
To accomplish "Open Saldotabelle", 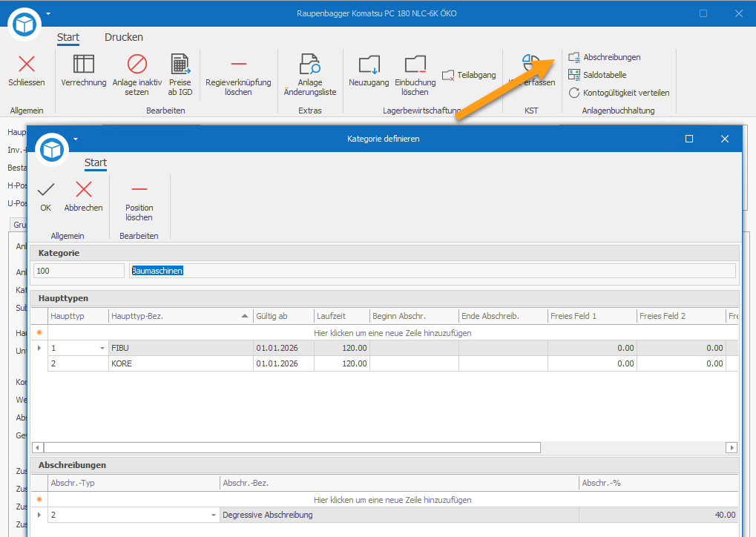I will click(x=597, y=75).
